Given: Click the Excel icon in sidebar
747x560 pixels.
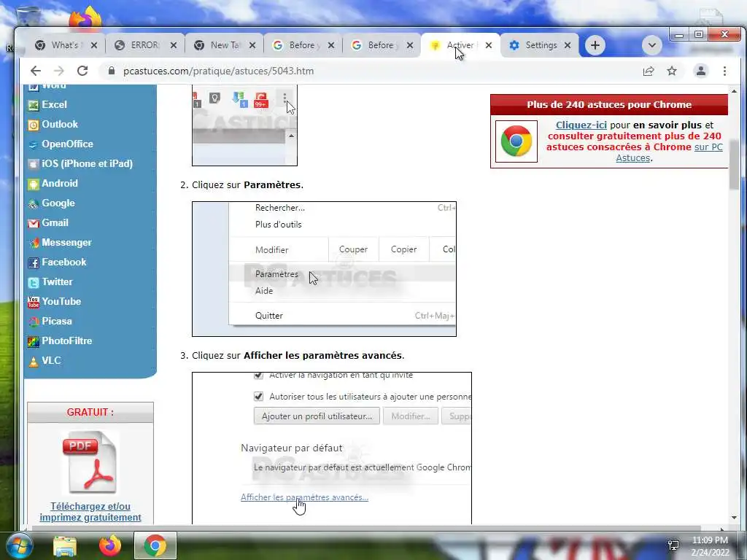Looking at the screenshot, I should point(34,105).
